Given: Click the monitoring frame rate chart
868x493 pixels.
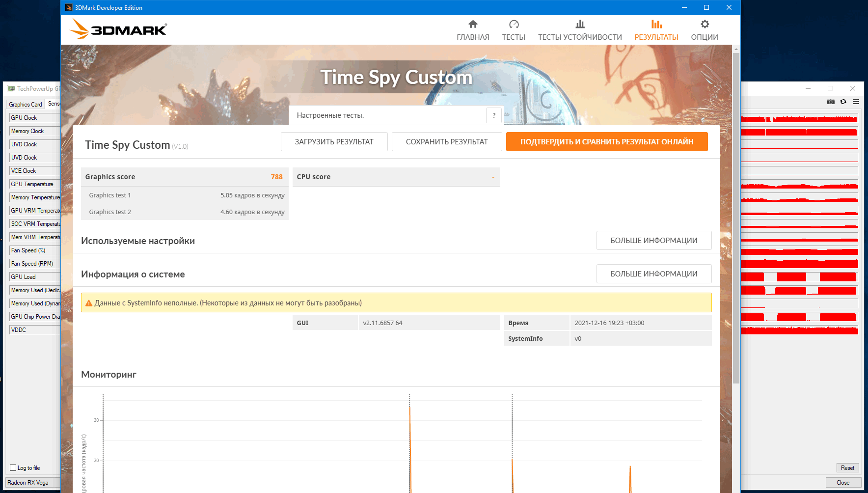Looking at the screenshot, I should (403, 443).
